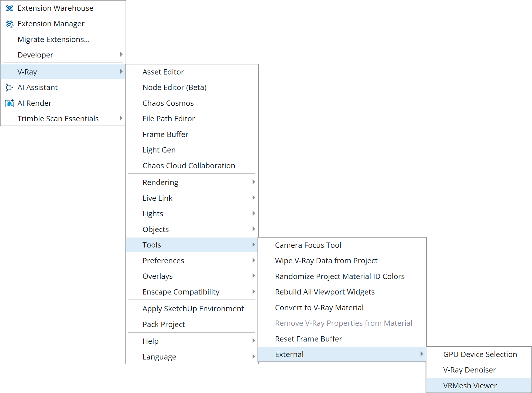Choose Apply SketchUp Environment

[192, 309]
